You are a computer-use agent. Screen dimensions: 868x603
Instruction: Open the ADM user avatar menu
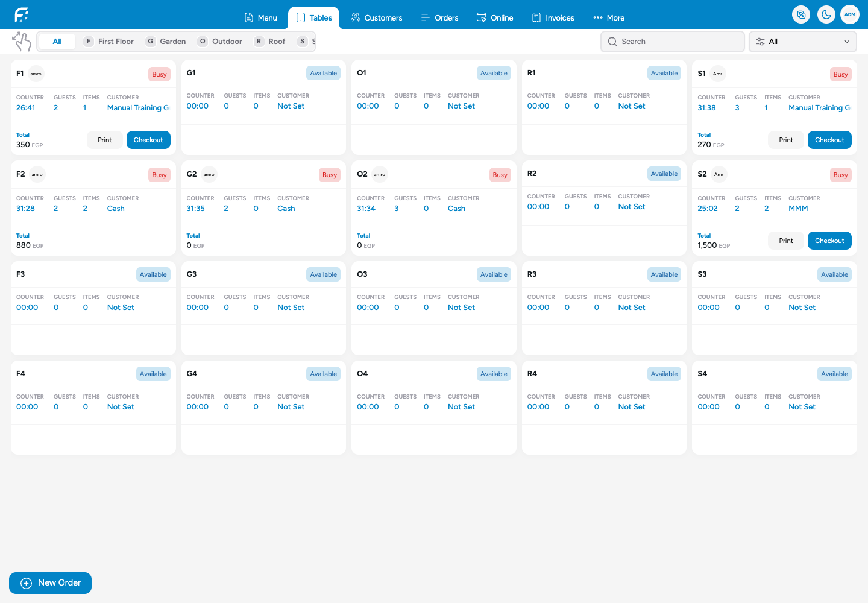(x=850, y=14)
